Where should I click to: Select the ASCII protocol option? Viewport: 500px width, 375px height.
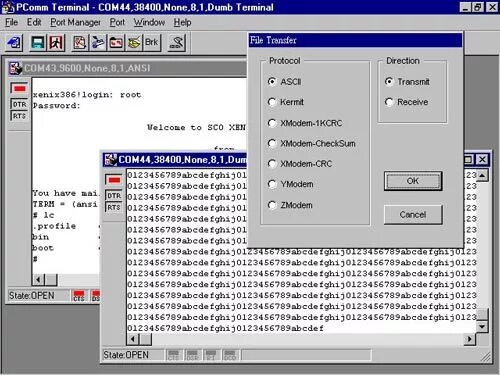[x=285, y=82]
